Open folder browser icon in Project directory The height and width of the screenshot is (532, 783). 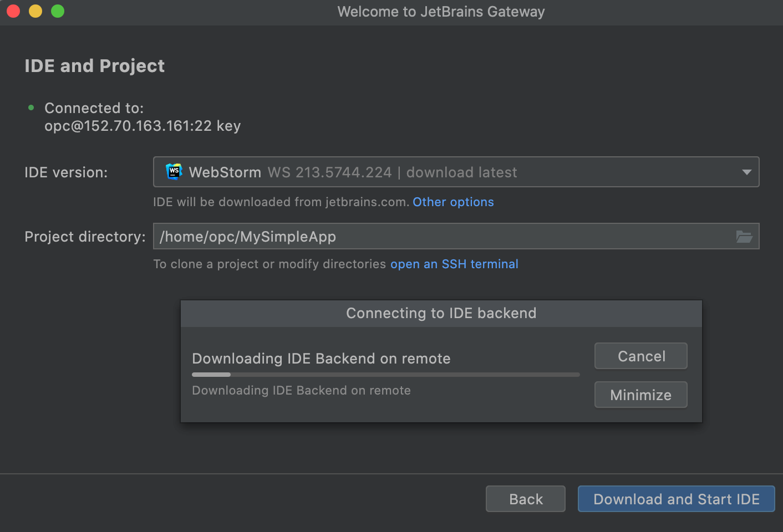pos(744,237)
